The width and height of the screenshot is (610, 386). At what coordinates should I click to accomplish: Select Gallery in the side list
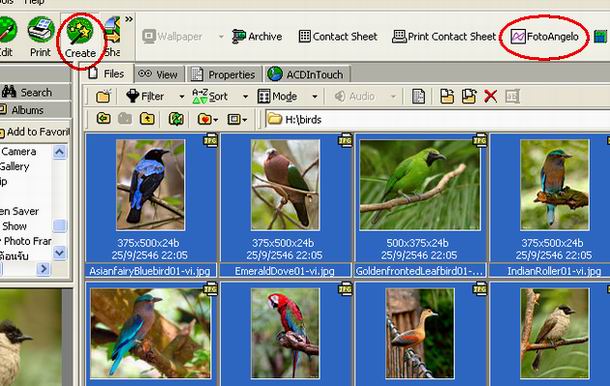14,167
